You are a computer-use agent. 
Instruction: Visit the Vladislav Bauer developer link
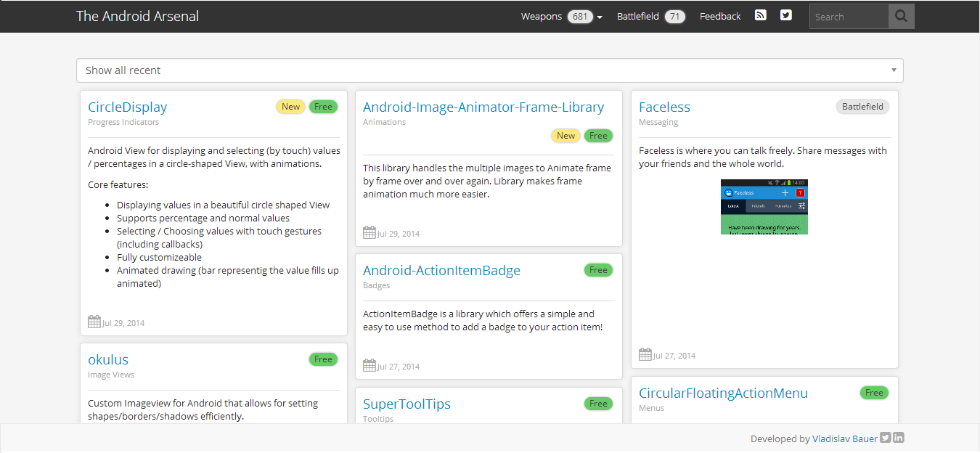[845, 438]
